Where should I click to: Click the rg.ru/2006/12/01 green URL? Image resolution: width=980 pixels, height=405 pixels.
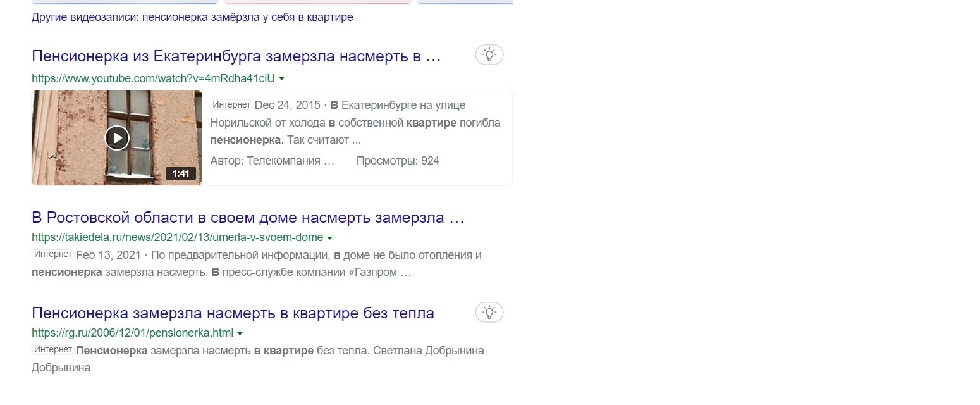pos(132,333)
